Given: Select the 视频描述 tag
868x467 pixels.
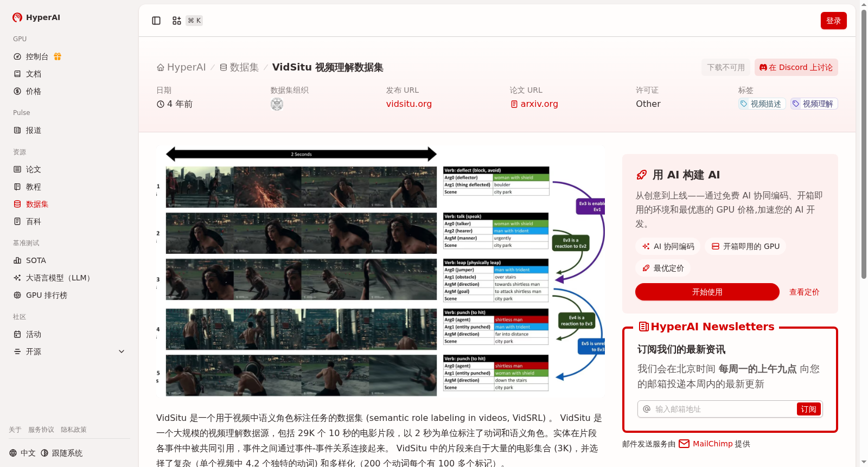Looking at the screenshot, I should tap(762, 104).
